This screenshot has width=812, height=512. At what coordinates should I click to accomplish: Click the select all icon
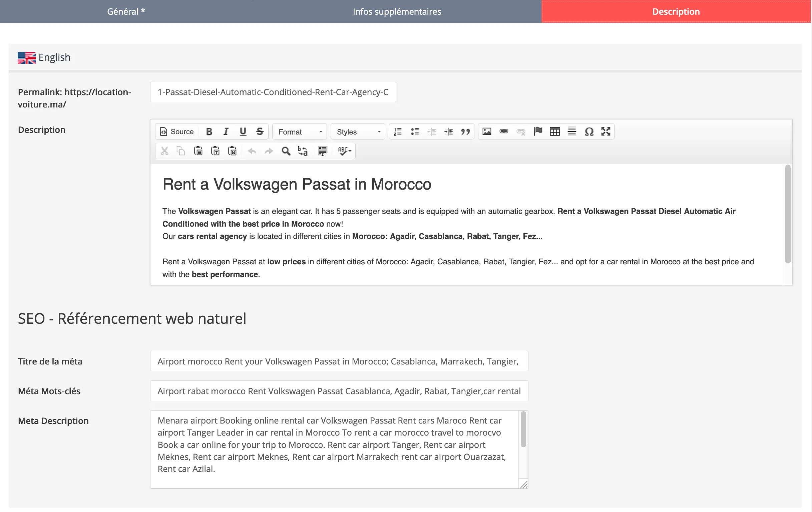pyautogui.click(x=322, y=151)
